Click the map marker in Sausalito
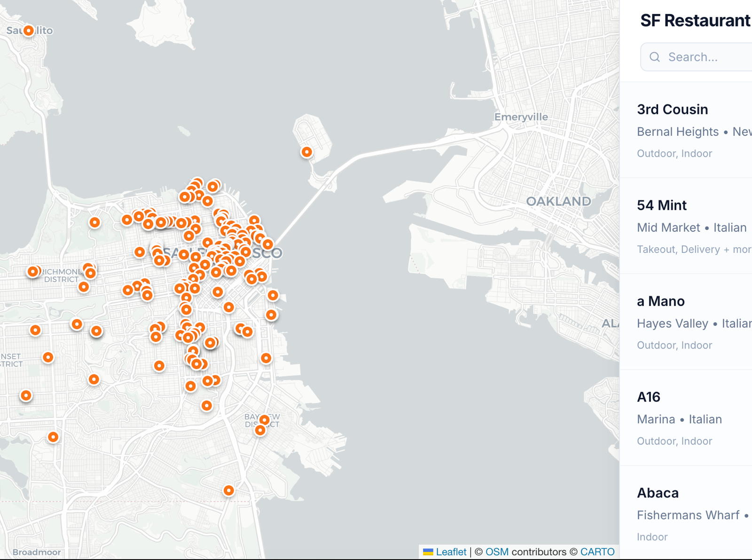The height and width of the screenshot is (560, 752). coord(29,31)
